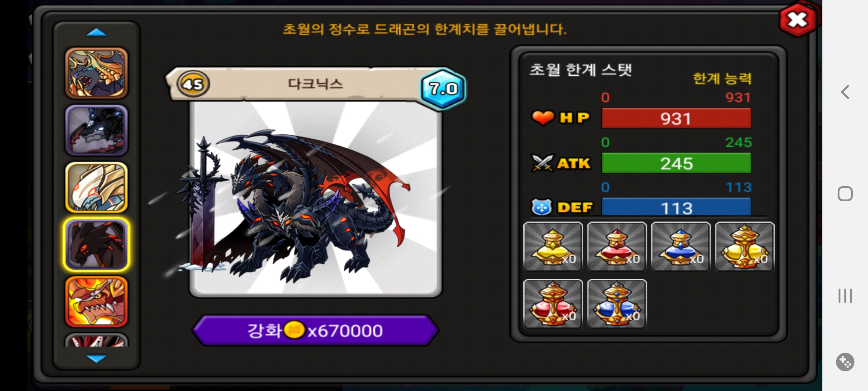Screen dimensions: 868x391
Task: Select the large yellow ornate potion
Action: tap(745, 247)
